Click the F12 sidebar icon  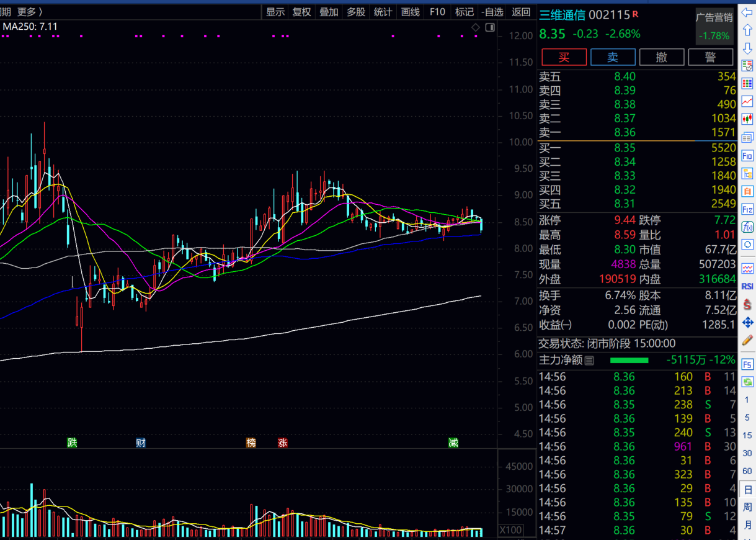pyautogui.click(x=747, y=209)
